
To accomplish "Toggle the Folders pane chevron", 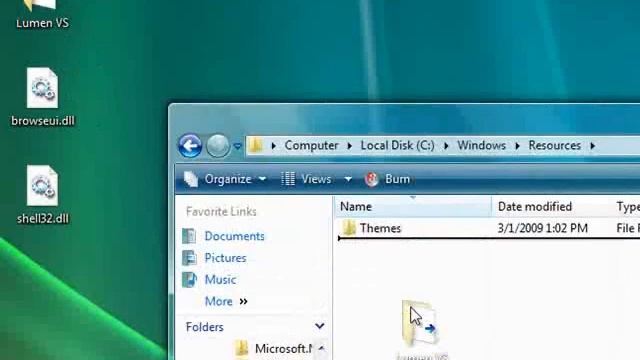I will click(x=320, y=326).
